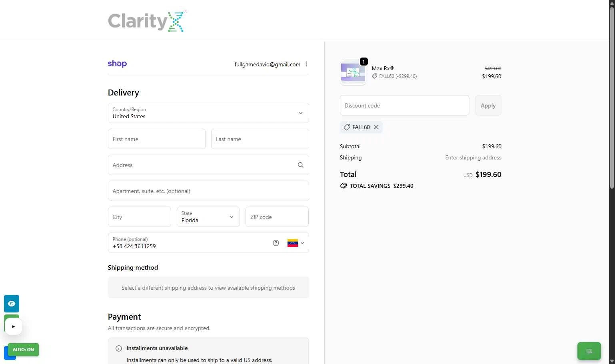Click the Subtotal $199.60 amount
The height and width of the screenshot is (364, 615).
492,146
